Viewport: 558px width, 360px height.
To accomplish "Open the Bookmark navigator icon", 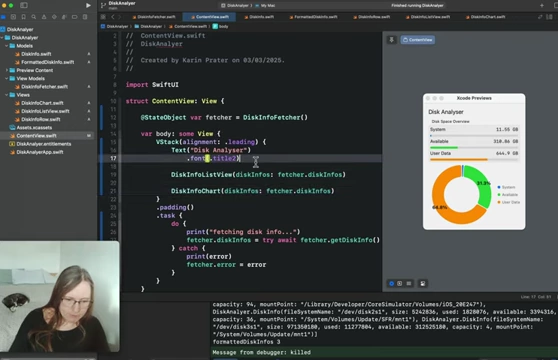I will pyautogui.click(x=23, y=17).
